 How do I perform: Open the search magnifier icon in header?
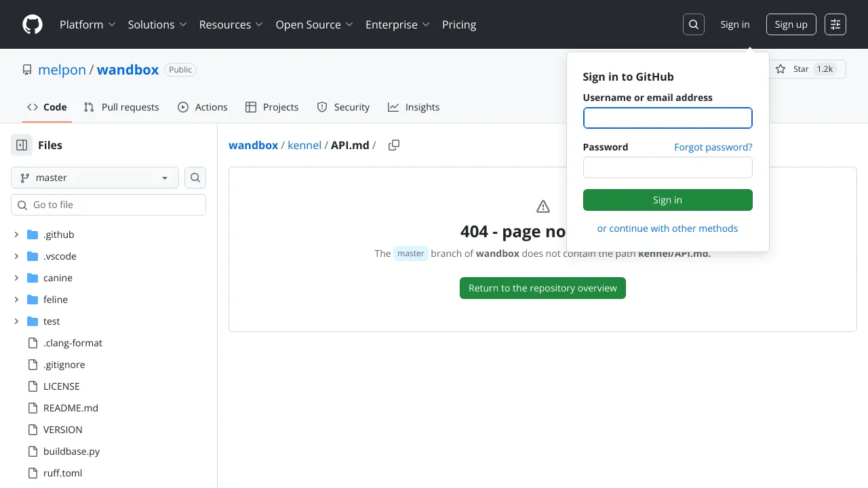click(x=694, y=24)
